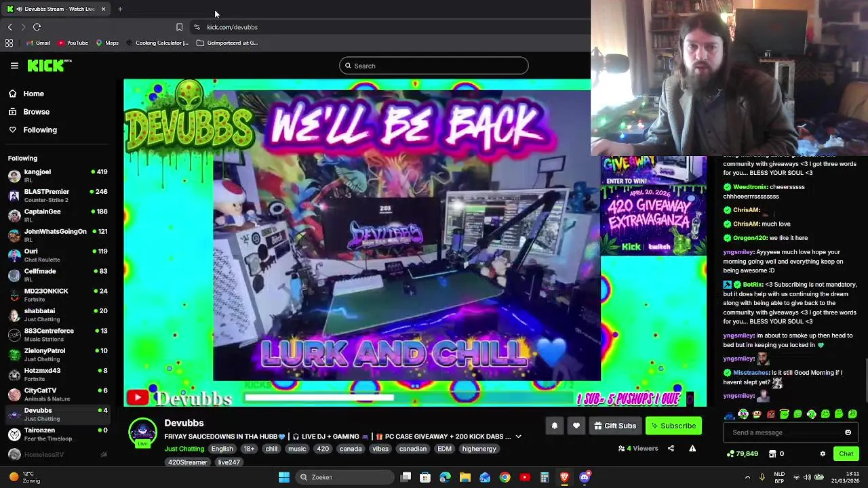This screenshot has width=868, height=488.
Task: Open channel points balance 79,849
Action: point(743,453)
